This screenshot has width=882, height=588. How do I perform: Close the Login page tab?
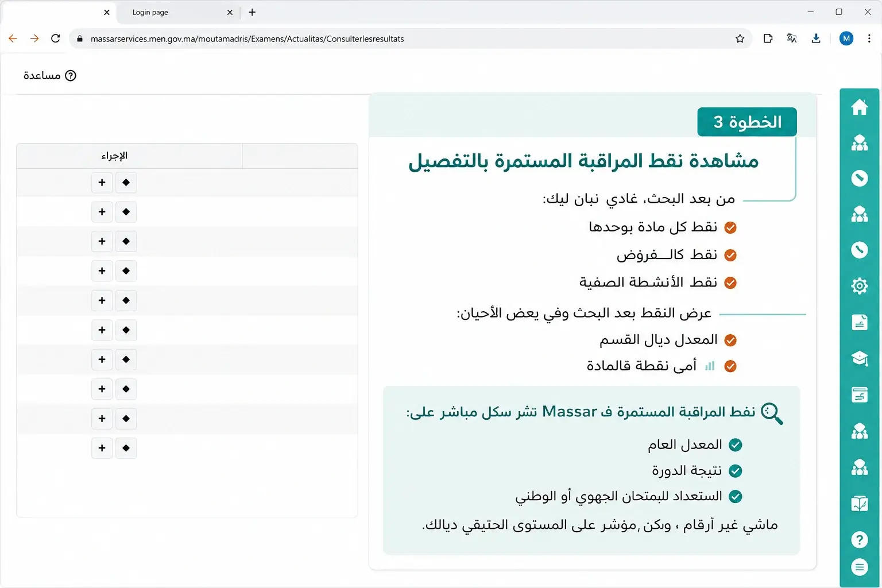tap(230, 12)
